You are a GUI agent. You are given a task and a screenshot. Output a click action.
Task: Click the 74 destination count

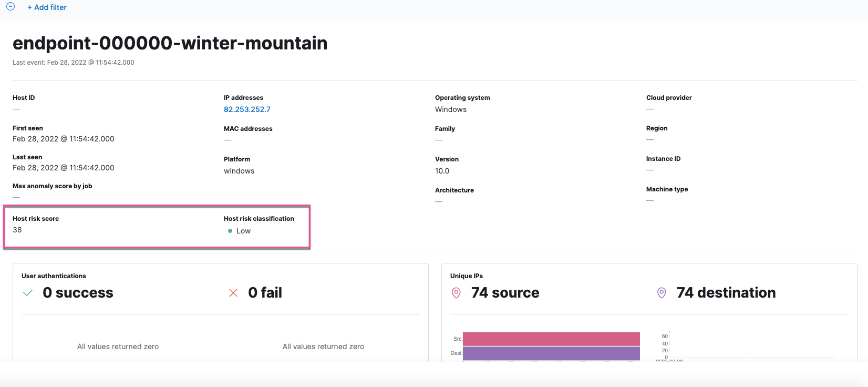(x=726, y=293)
